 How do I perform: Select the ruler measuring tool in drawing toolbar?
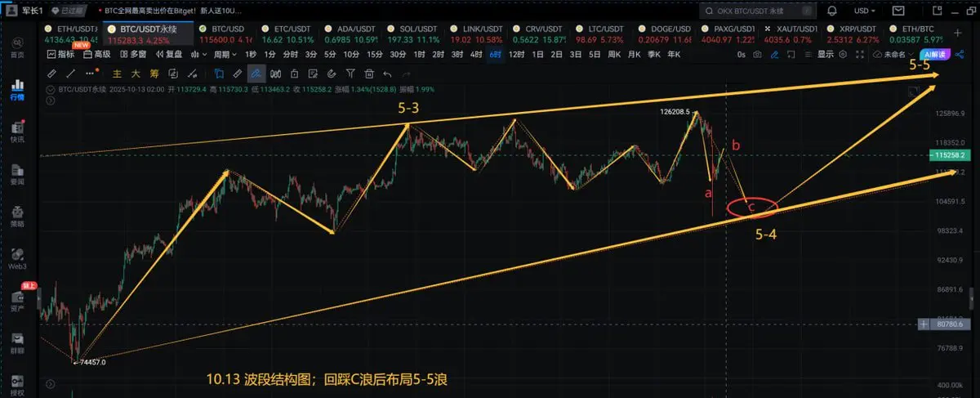pyautogui.click(x=51, y=74)
